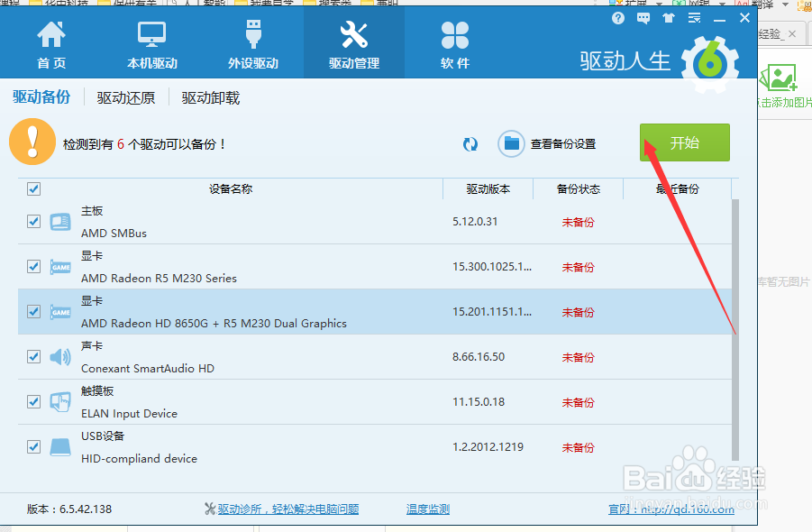Click the USB device icon for HID-compliand
This screenshot has width=812, height=532.
tap(60, 447)
